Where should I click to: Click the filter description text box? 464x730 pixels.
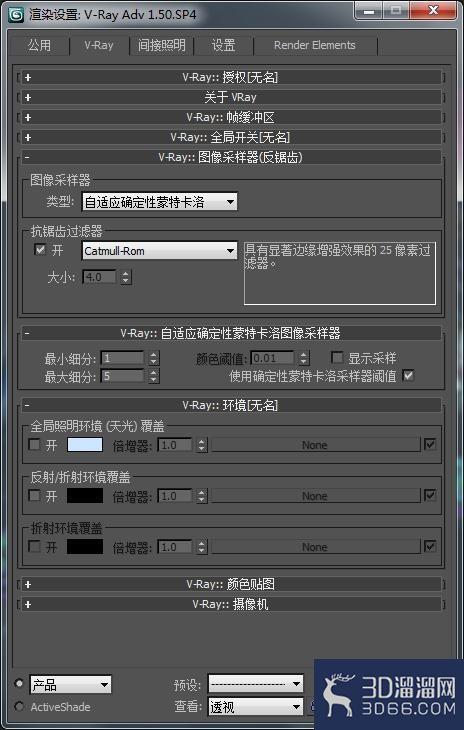coord(340,273)
